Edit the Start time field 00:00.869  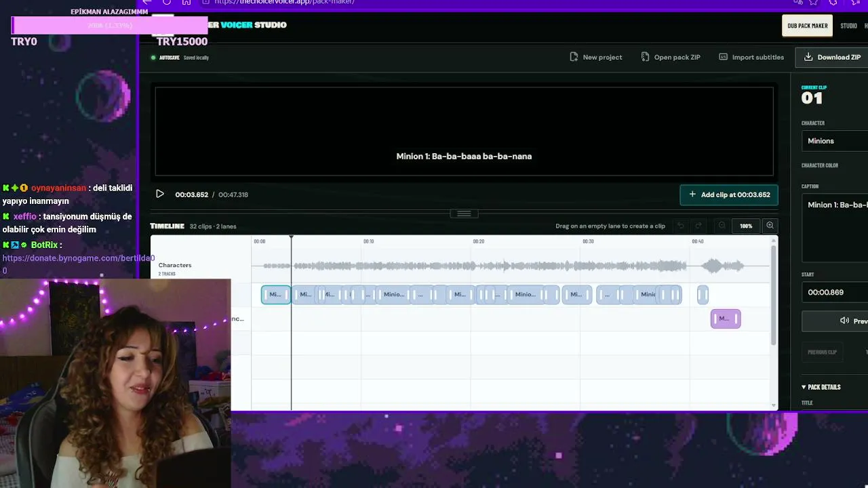835,292
